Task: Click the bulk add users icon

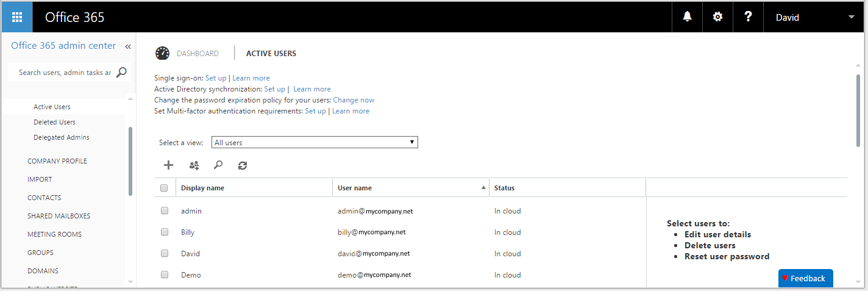Action: (194, 165)
